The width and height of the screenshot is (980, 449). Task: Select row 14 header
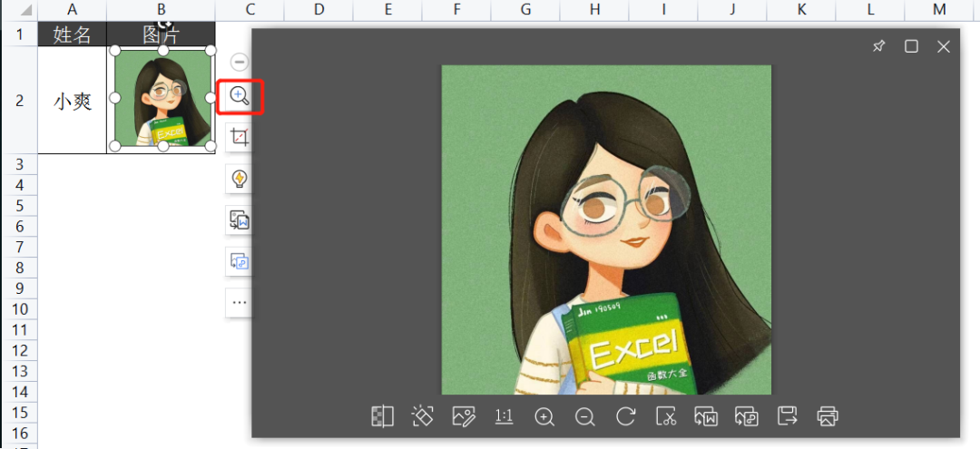(x=19, y=392)
